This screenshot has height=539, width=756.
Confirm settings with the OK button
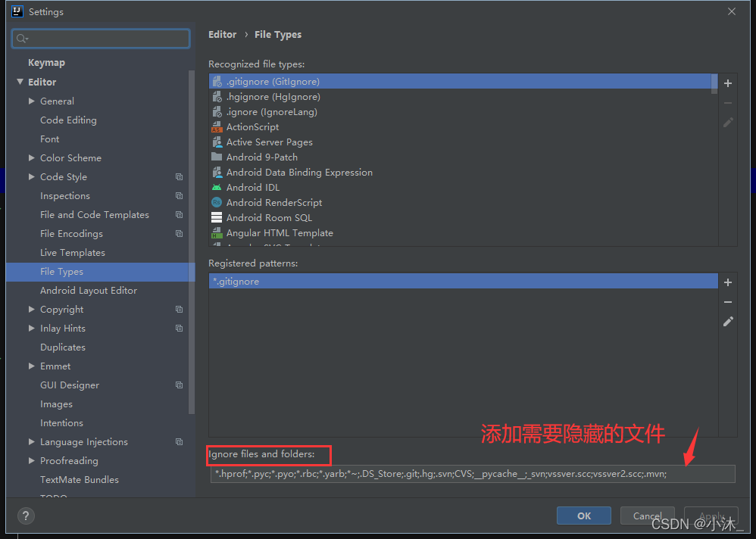coord(584,516)
